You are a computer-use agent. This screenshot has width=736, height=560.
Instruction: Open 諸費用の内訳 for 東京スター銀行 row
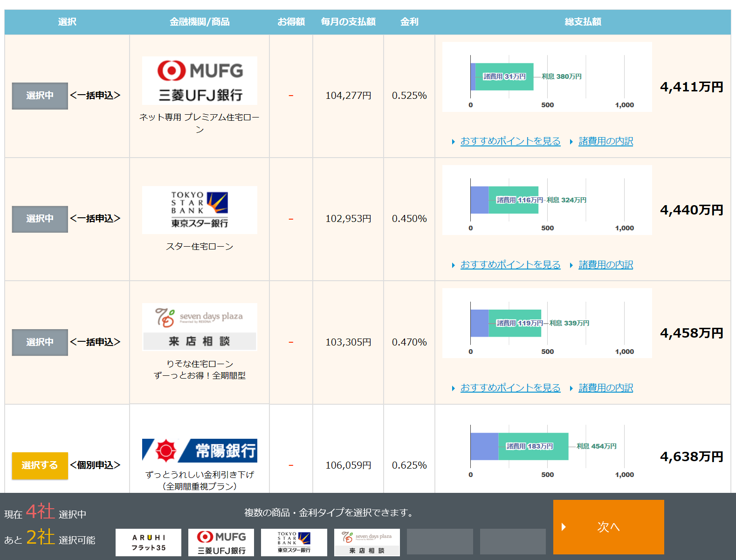606,264
